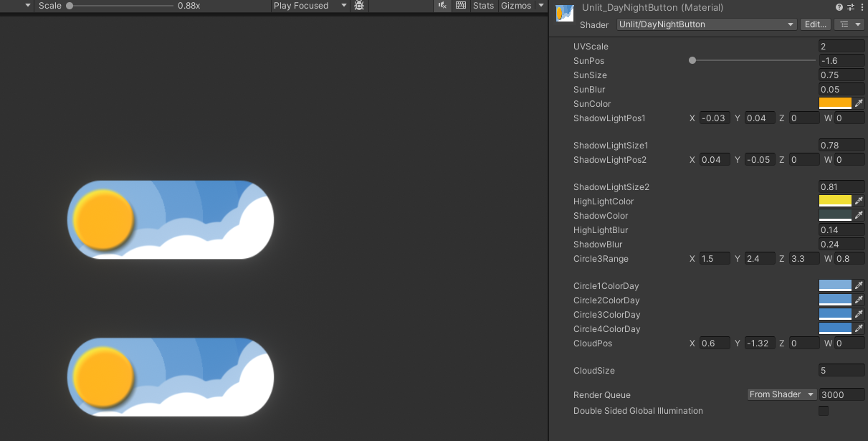Open the Circle1ColorDay color swatch
Screen dimensions: 868x441
pyautogui.click(x=836, y=285)
